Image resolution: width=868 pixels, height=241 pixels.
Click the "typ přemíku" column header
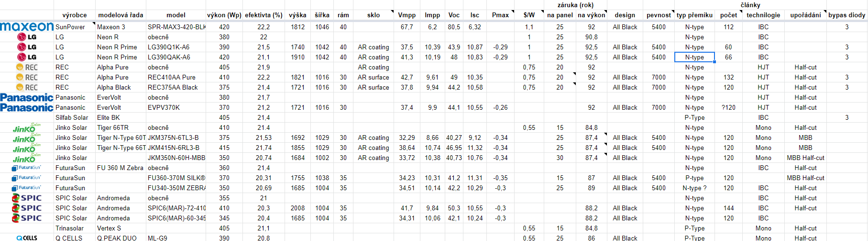point(694,15)
